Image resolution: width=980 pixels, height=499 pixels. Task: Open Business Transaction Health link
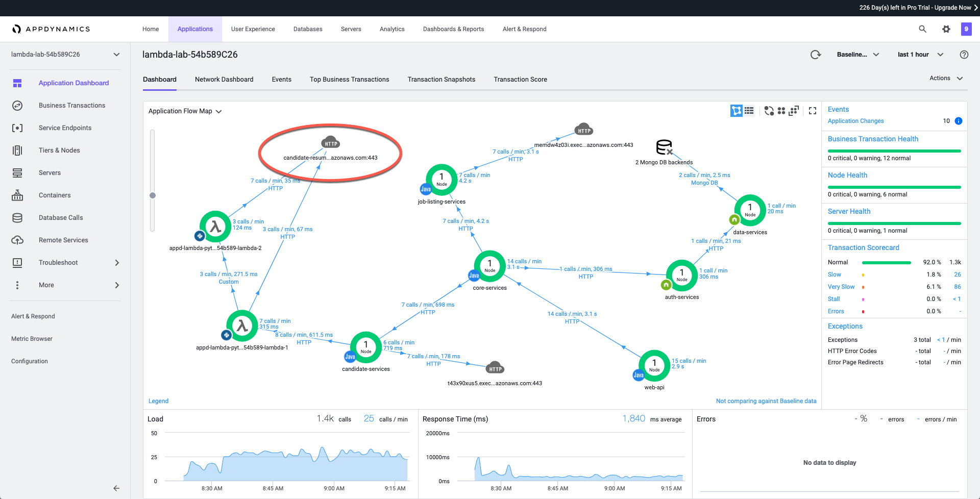(x=873, y=139)
